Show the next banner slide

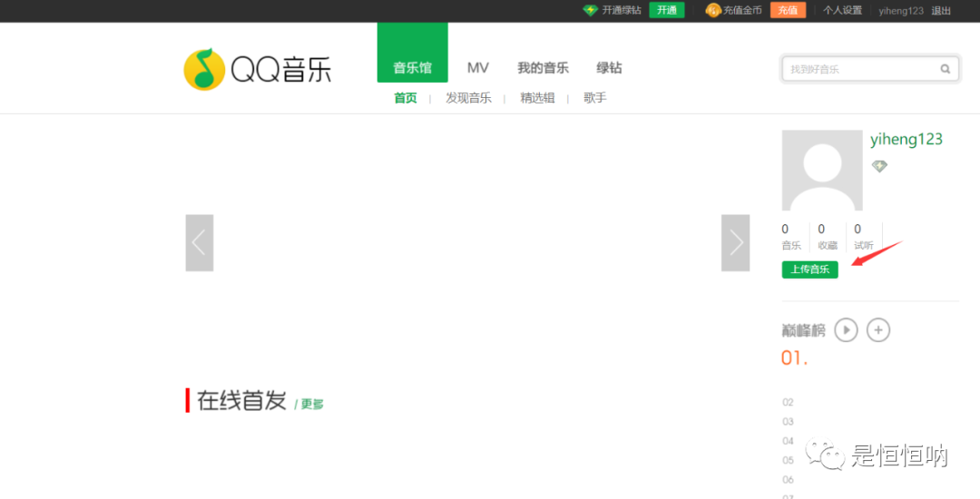[x=736, y=243]
